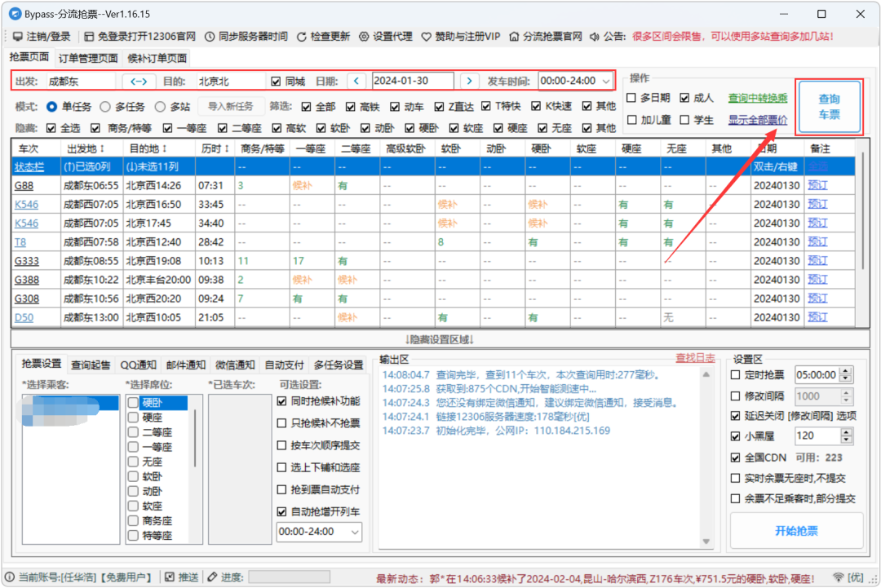881x588 pixels.
Task: Check the 定时抢票 option
Action: (736, 375)
